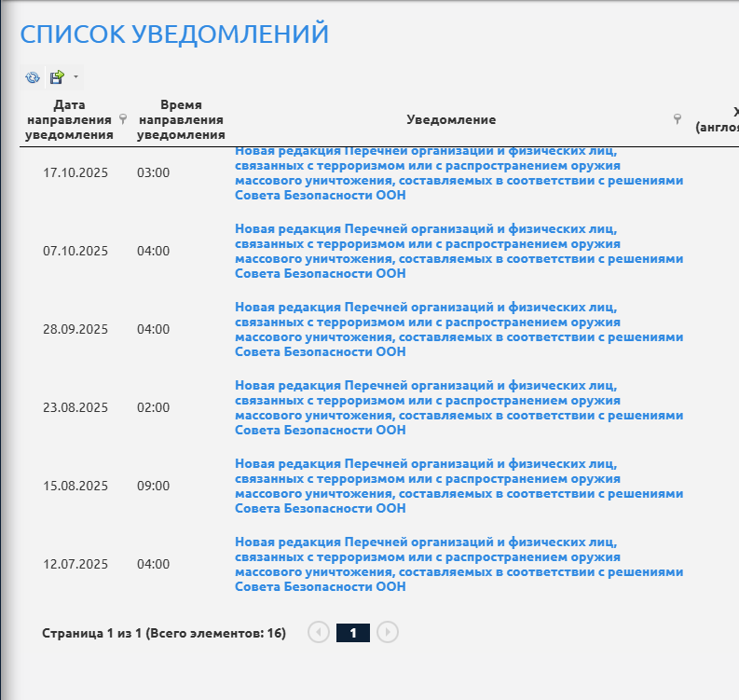Go to the previous page arrow

click(319, 632)
